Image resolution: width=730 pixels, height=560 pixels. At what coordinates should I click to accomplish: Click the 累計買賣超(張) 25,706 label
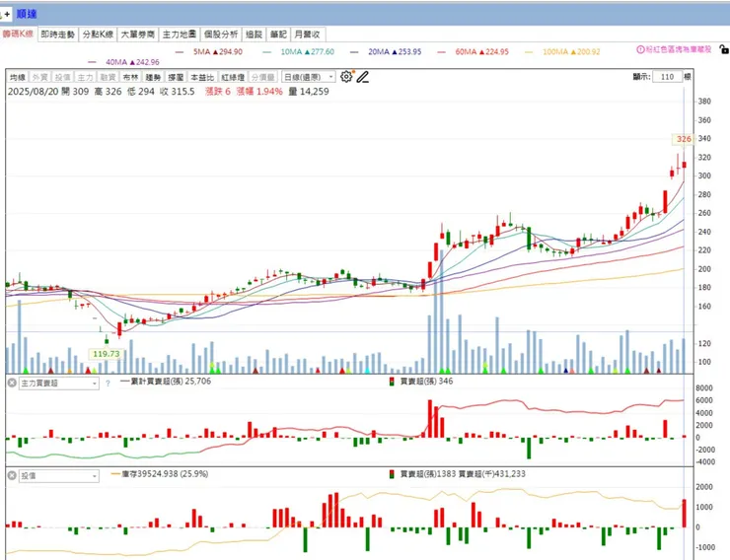166,382
